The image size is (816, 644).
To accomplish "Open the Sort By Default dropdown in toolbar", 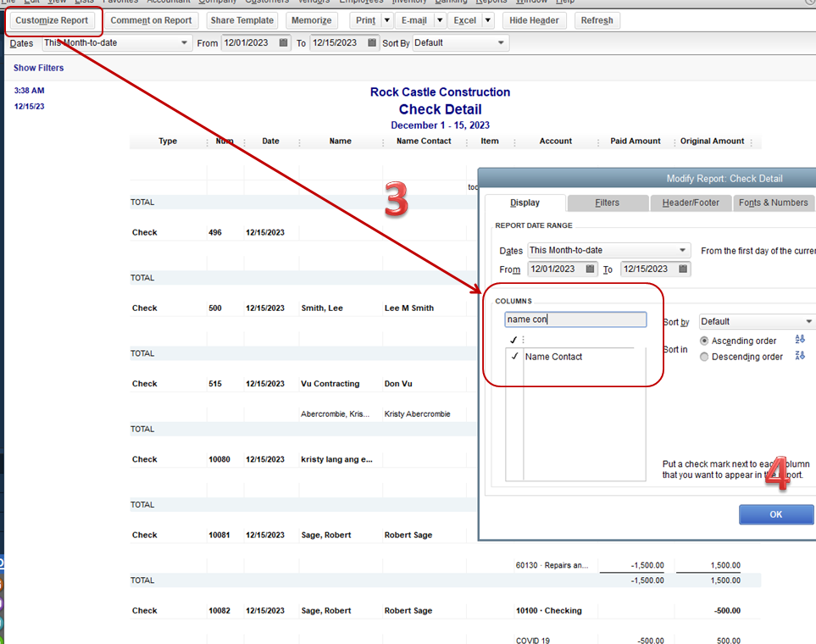I will point(501,42).
